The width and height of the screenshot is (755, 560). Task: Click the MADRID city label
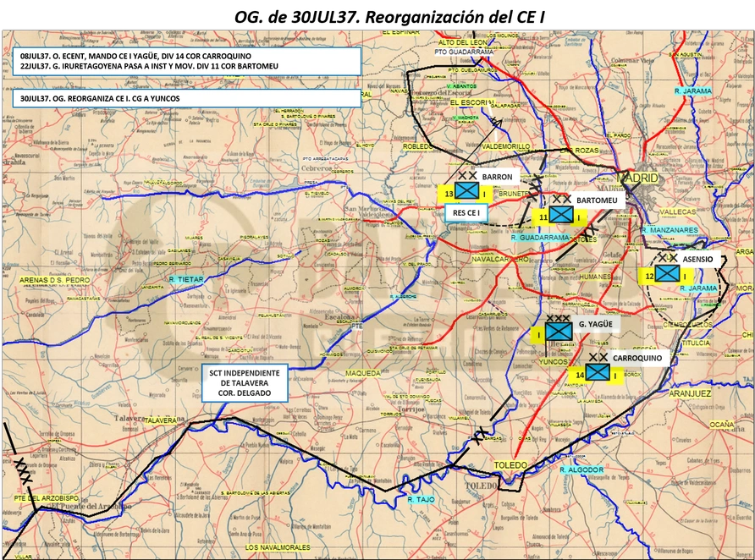[x=637, y=178]
